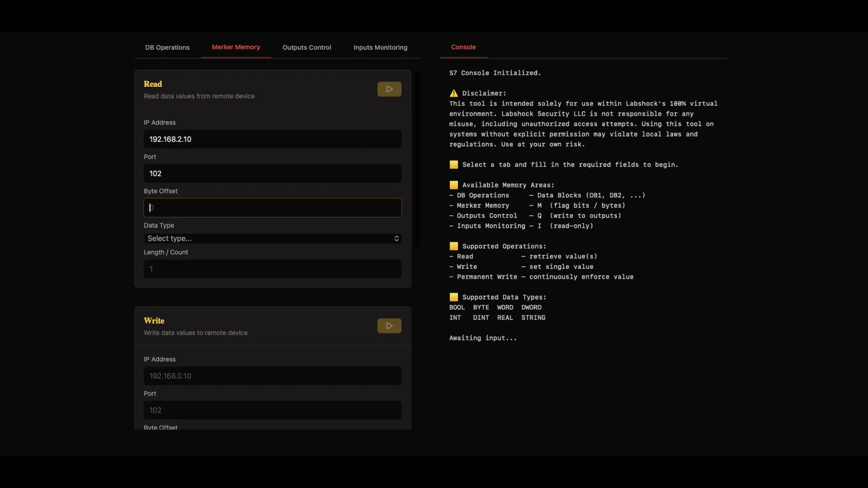Switch to Outputs Control tab
This screenshot has height=488, width=868.
click(x=307, y=47)
